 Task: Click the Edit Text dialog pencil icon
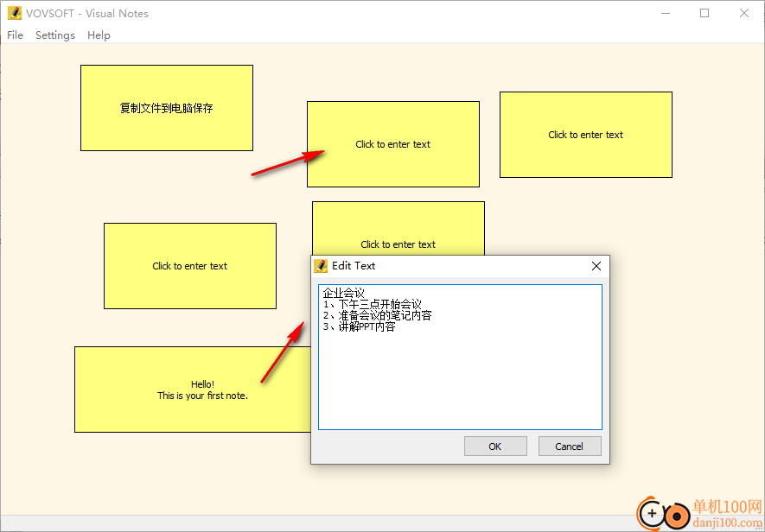click(321, 266)
